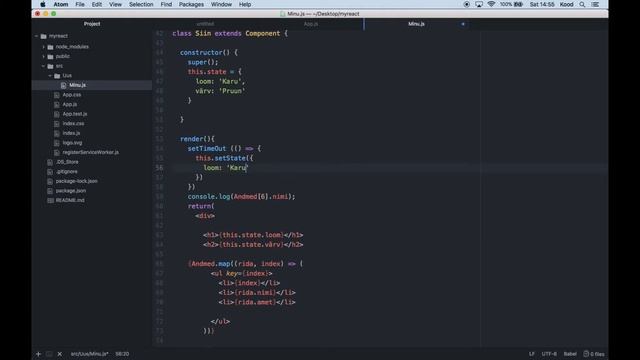Click the Minu.js file icon

63,85
